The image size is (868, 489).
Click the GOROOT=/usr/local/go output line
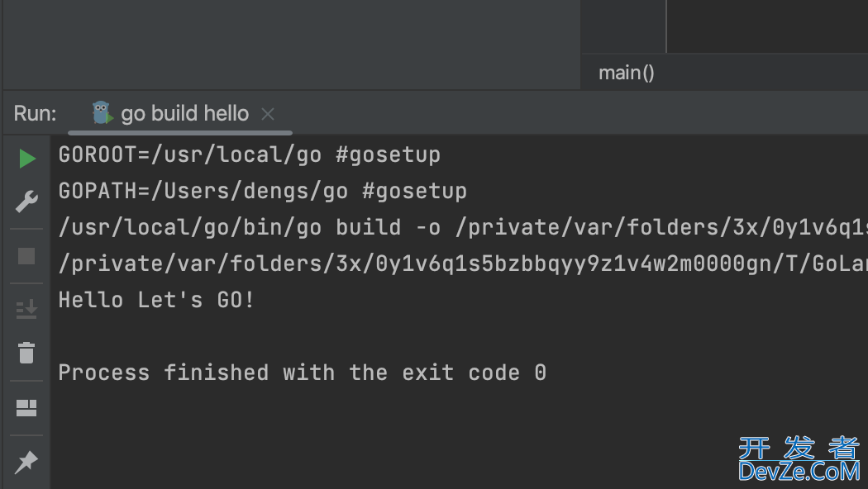point(249,154)
